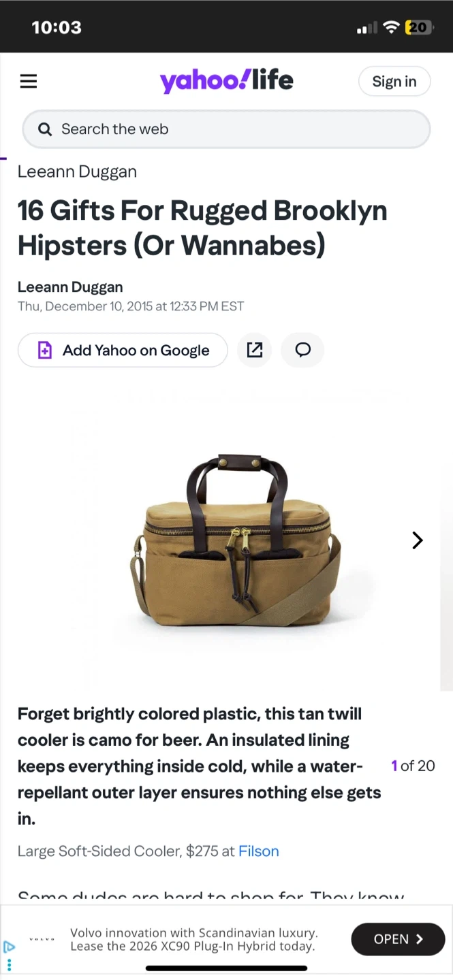The height and width of the screenshot is (980, 453).
Task: Focus the Search the web field
Action: (226, 129)
